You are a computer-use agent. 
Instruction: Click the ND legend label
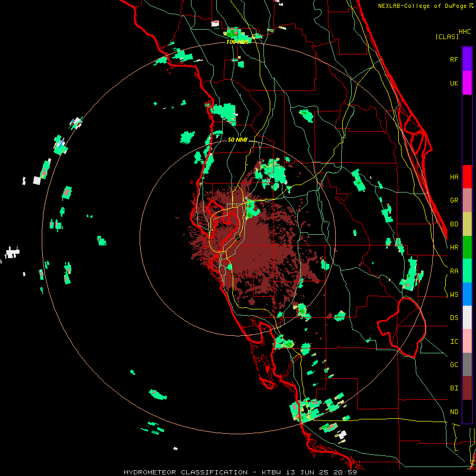[x=454, y=412]
